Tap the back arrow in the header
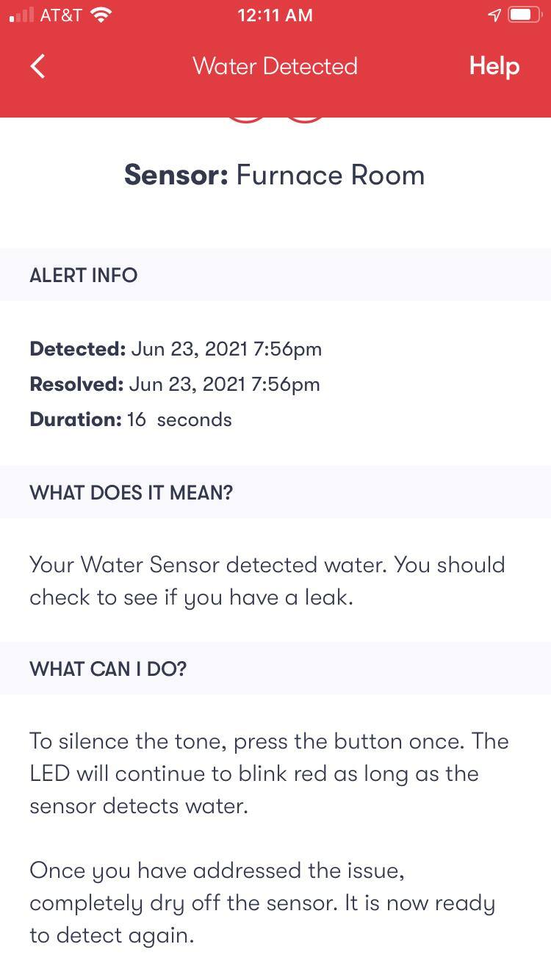The width and height of the screenshot is (551, 980). pyautogui.click(x=38, y=66)
